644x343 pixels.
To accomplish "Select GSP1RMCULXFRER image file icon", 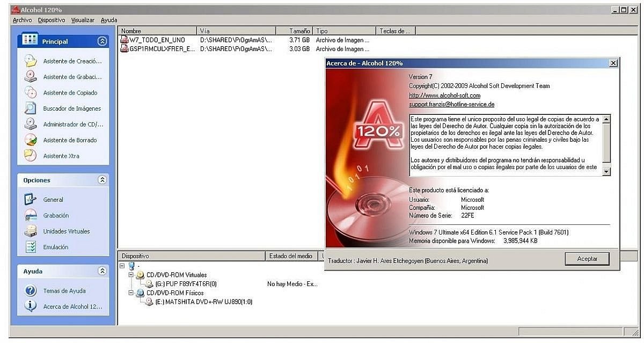I will click(125, 49).
